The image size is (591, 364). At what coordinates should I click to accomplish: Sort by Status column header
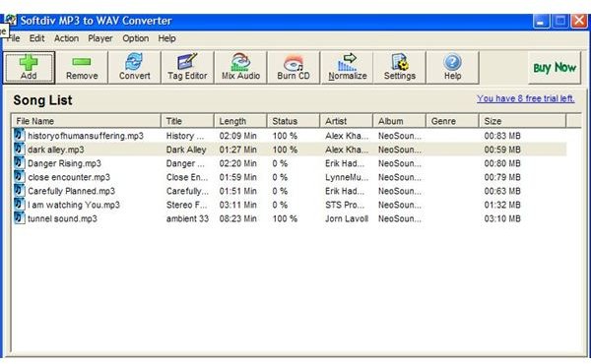(x=294, y=121)
